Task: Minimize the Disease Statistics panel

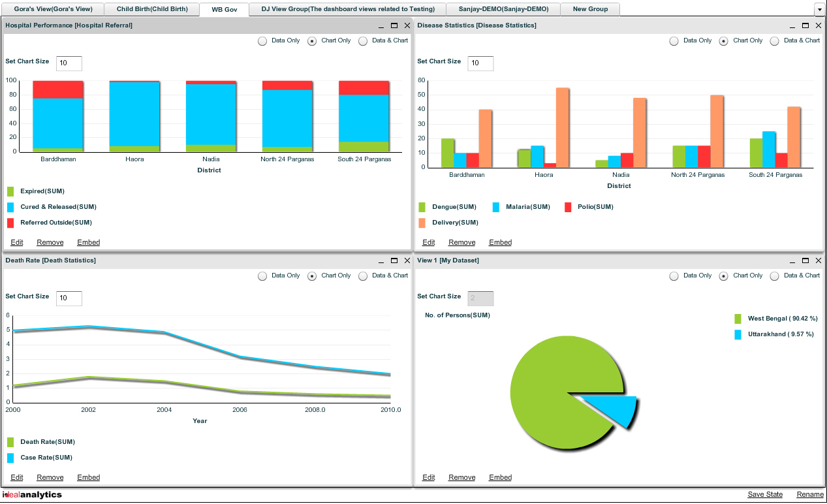Action: (x=791, y=25)
